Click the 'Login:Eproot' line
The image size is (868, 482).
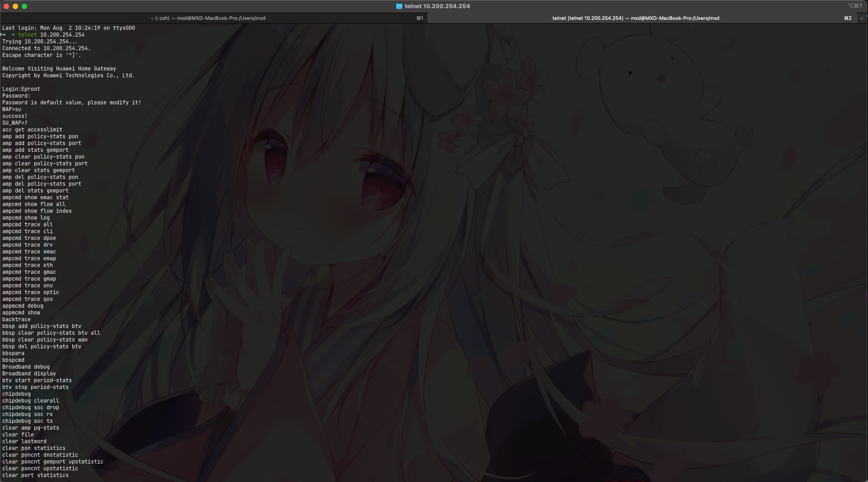(x=21, y=89)
